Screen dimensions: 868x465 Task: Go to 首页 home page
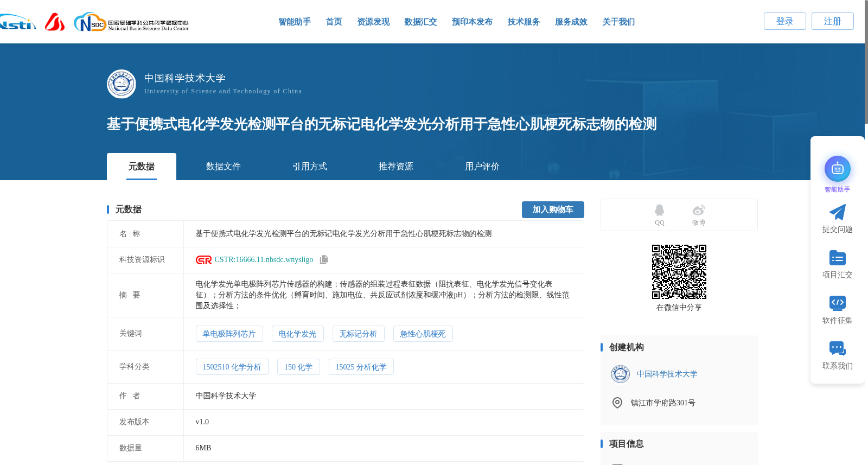click(x=334, y=22)
